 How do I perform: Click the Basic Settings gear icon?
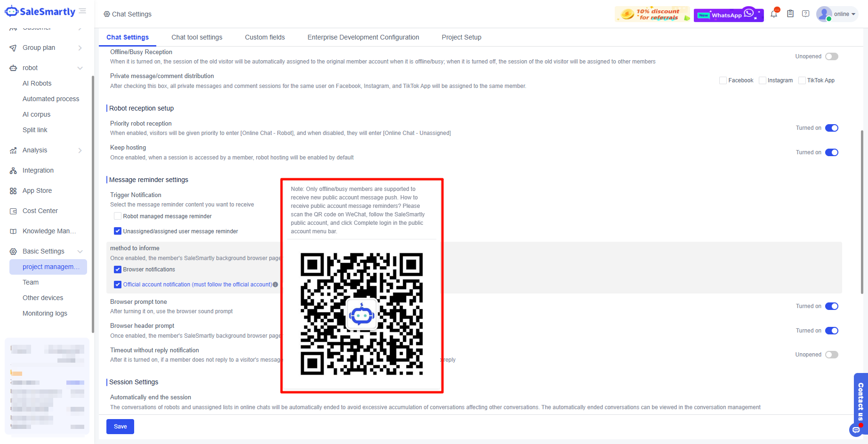13,252
